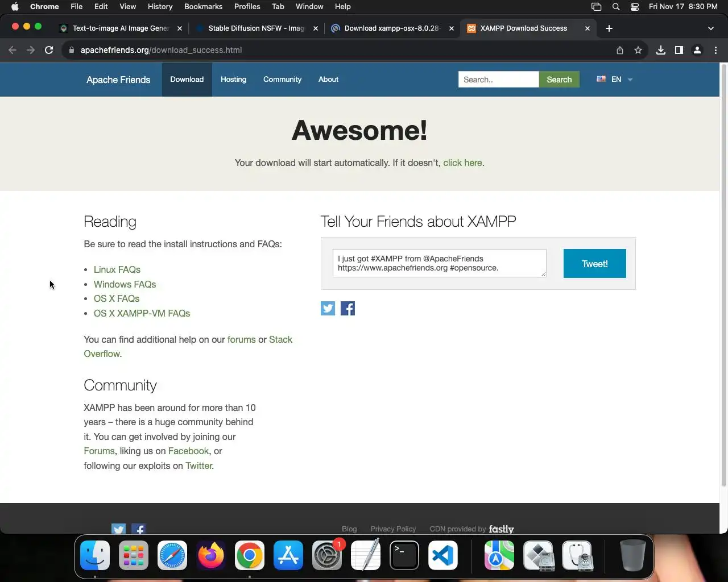The image size is (728, 582).
Task: Expand the tab search chevron
Action: tap(710, 28)
